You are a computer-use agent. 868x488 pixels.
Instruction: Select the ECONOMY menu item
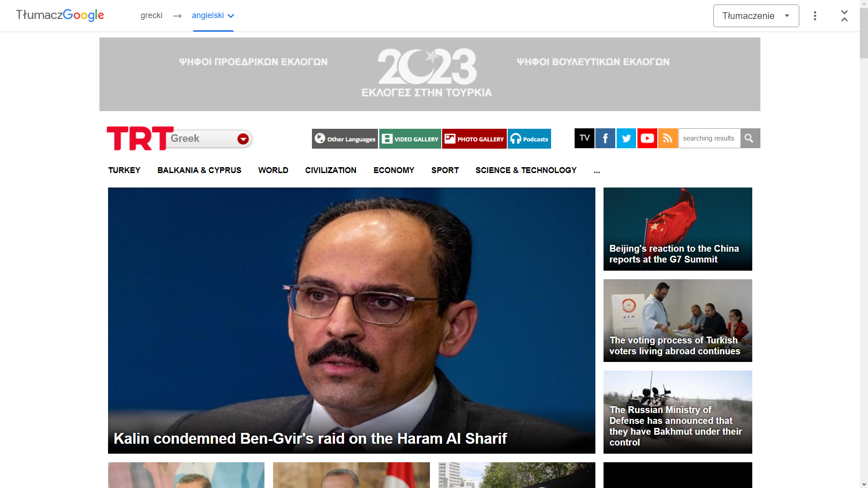394,170
